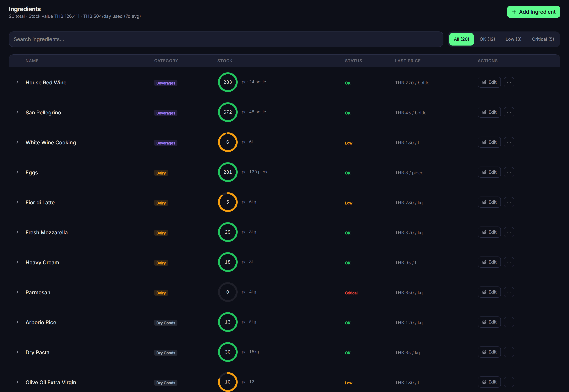569x392 pixels.
Task: Click the House Red Wine stock gauge 283
Action: pos(228,82)
